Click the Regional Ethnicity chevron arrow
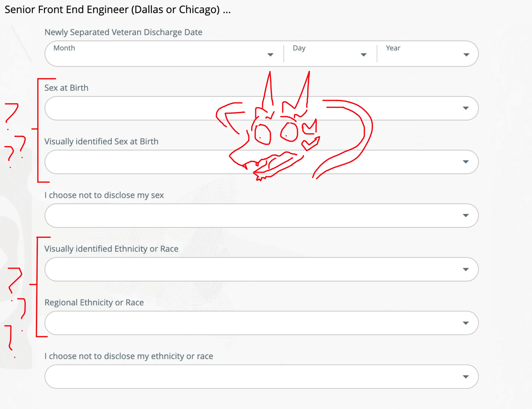This screenshot has height=409, width=532. click(466, 323)
